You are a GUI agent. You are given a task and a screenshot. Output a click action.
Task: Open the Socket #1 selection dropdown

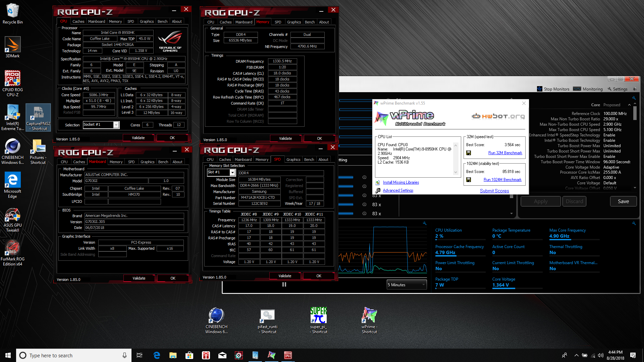[116, 125]
